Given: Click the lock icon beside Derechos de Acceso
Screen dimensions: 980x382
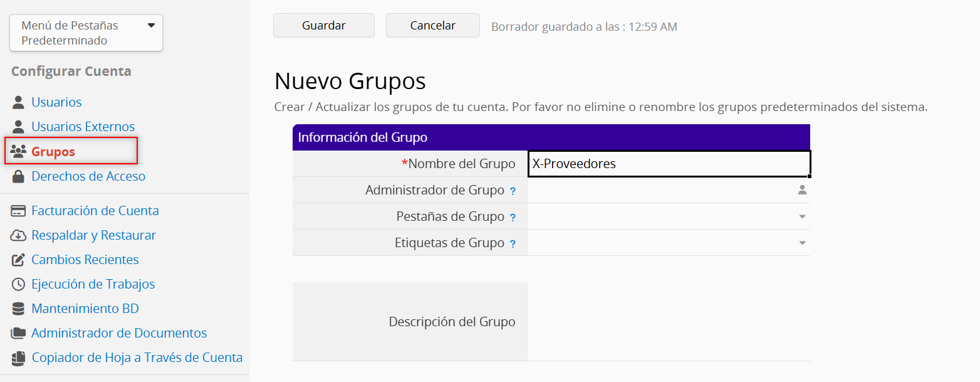Looking at the screenshot, I should 19,176.
